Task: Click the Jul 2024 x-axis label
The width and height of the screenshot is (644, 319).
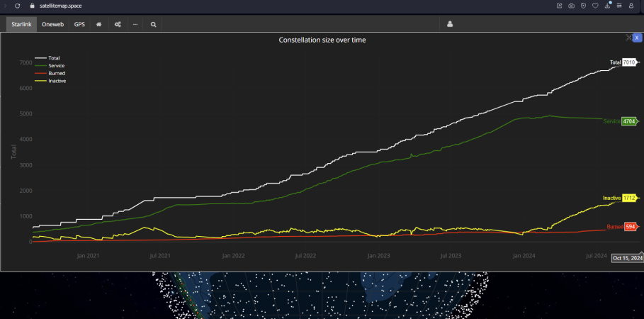Action: 596,256
